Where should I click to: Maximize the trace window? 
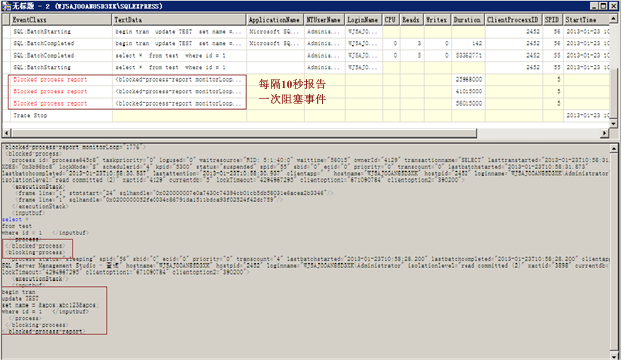[x=603, y=6]
